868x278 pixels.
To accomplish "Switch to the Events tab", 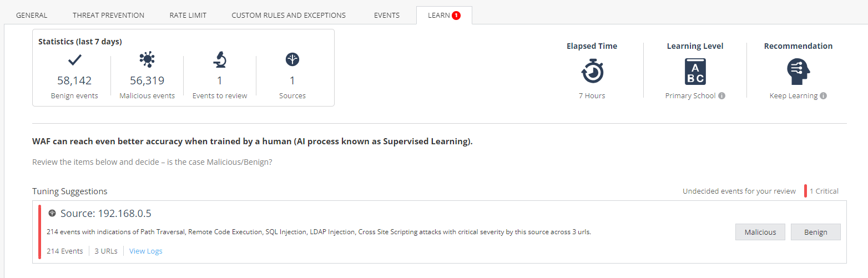I will pyautogui.click(x=387, y=16).
